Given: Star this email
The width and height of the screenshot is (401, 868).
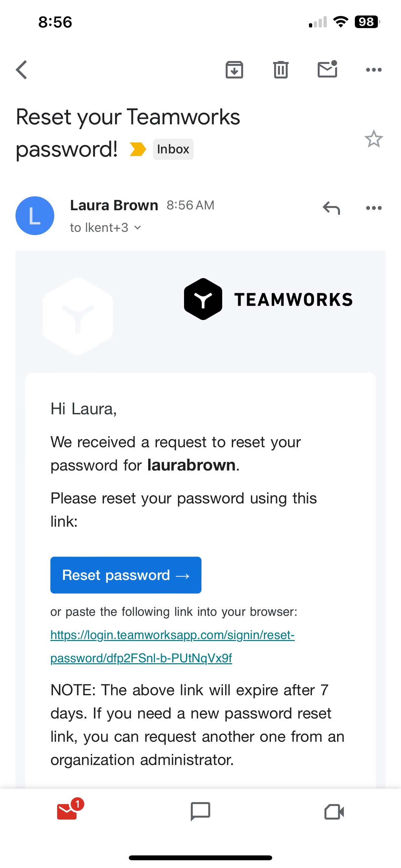Looking at the screenshot, I should (x=374, y=139).
